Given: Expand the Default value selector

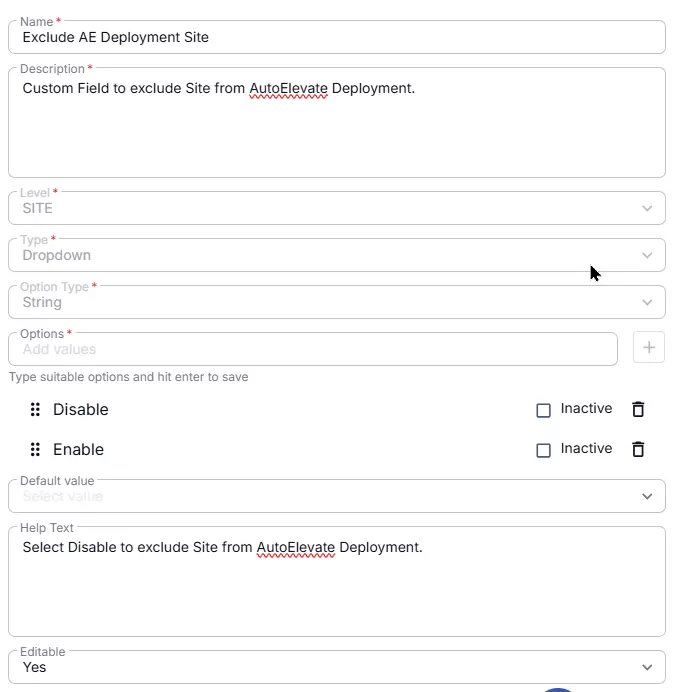Looking at the screenshot, I should 337,496.
